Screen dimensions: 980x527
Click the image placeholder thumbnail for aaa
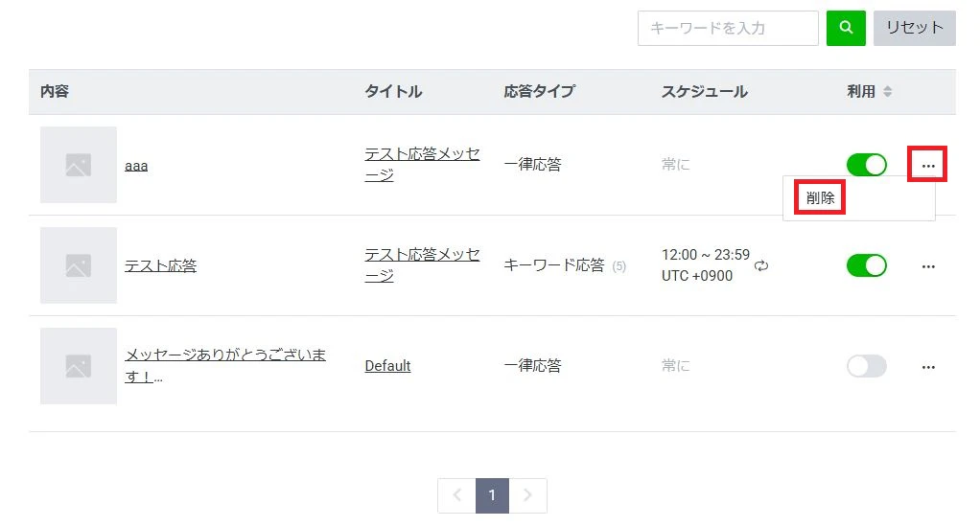pos(79,165)
